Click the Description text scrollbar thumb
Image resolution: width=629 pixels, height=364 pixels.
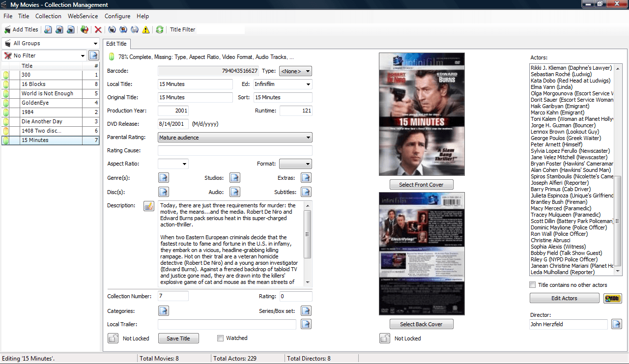308,234
